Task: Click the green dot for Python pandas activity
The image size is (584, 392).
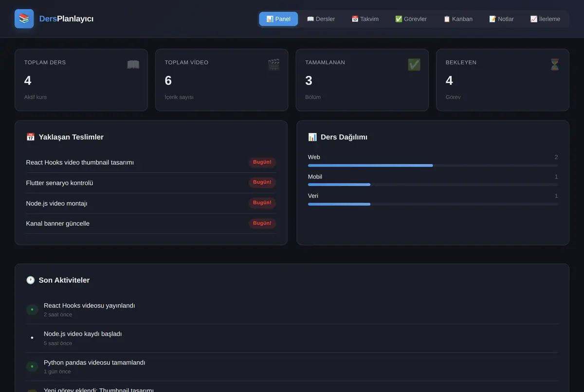Action: pos(32,366)
